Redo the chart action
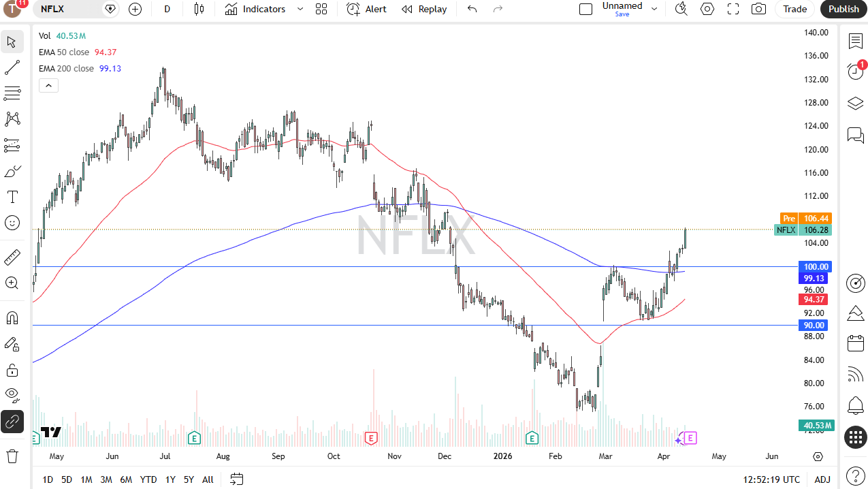The height and width of the screenshot is (489, 868). click(x=498, y=9)
